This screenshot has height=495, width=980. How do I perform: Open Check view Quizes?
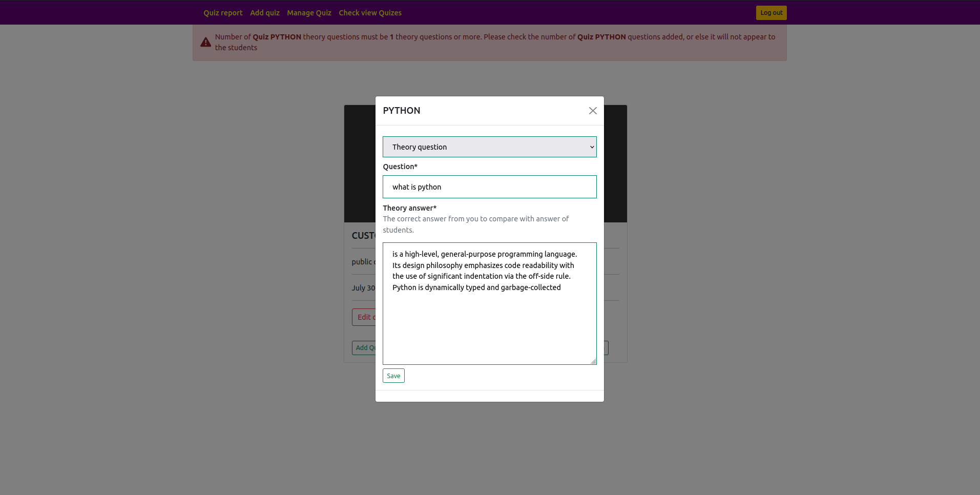370,12
